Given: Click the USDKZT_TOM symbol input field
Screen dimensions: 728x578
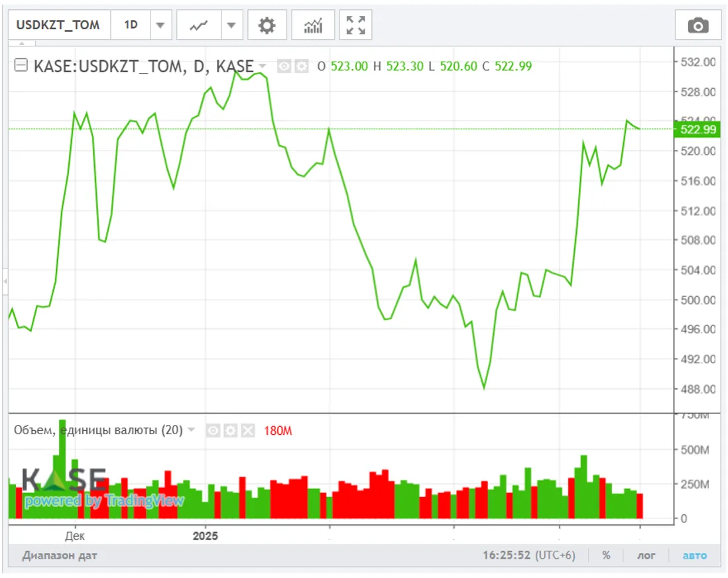Looking at the screenshot, I should (58, 25).
